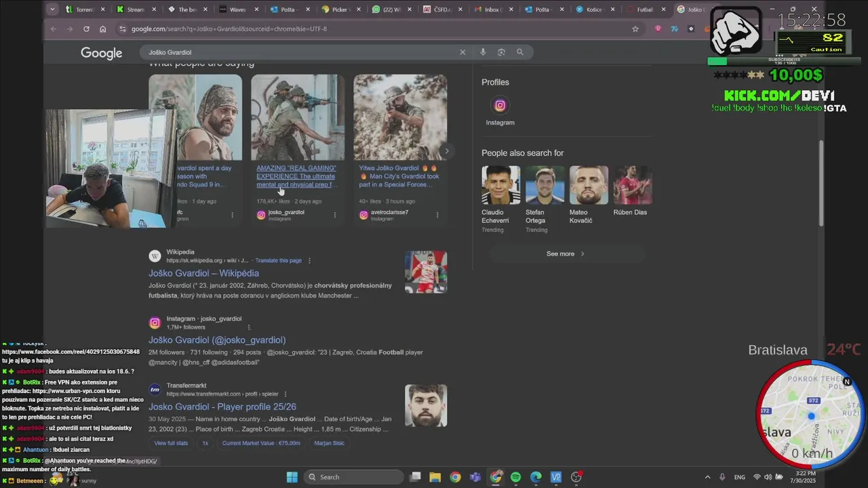868x488 pixels.
Task: Open Wikipedia result thumbnail image
Action: (426, 272)
